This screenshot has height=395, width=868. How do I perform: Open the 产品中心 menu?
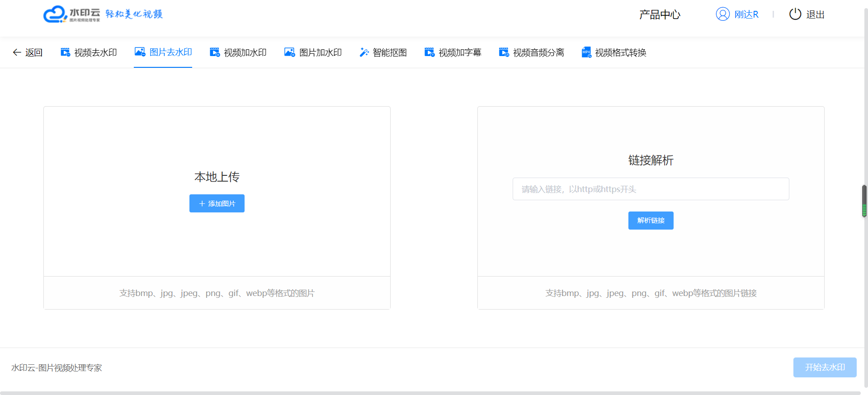click(x=660, y=15)
